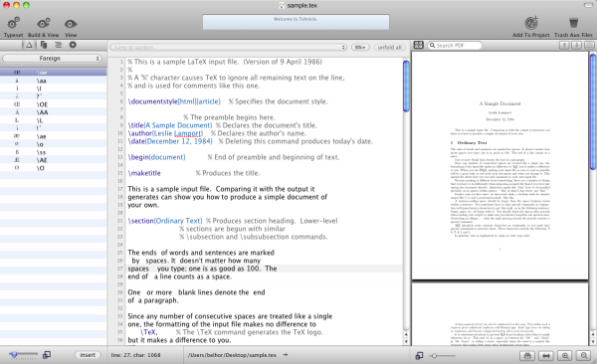This screenshot has height=364, width=597.
Task: Select the \ae symbol row
Action: [54, 136]
